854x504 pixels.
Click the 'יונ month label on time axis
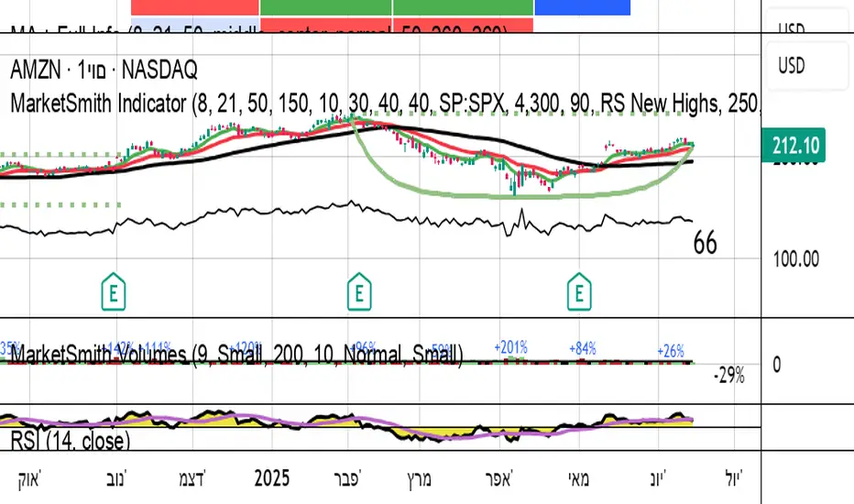tap(658, 479)
